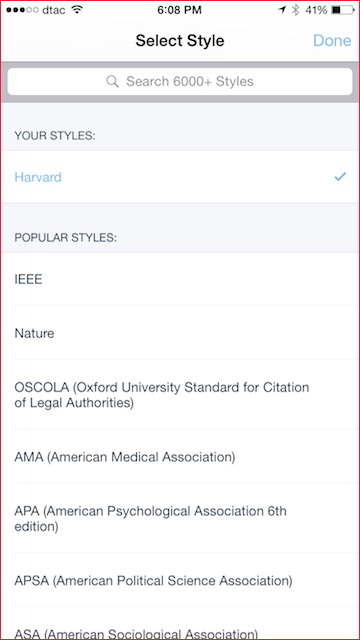
Task: Tap the 6:08 PM clock
Action: 180,10
